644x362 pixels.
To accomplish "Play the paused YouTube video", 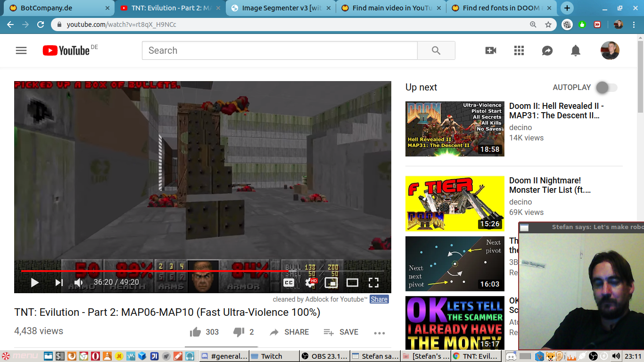I will pyautogui.click(x=34, y=282).
